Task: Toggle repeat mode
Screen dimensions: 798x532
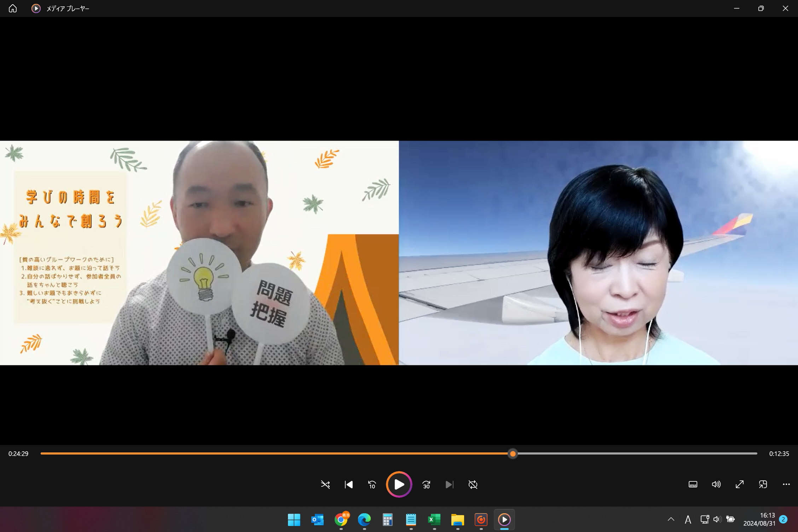Action: 473,485
